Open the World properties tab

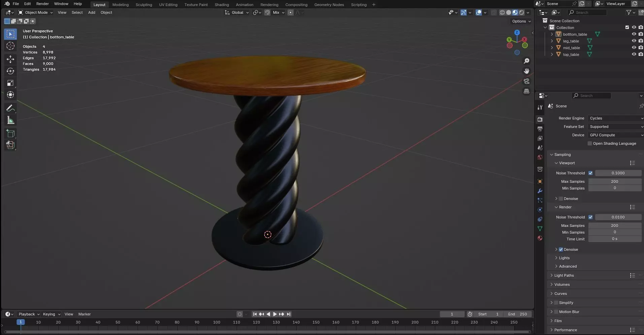(540, 157)
